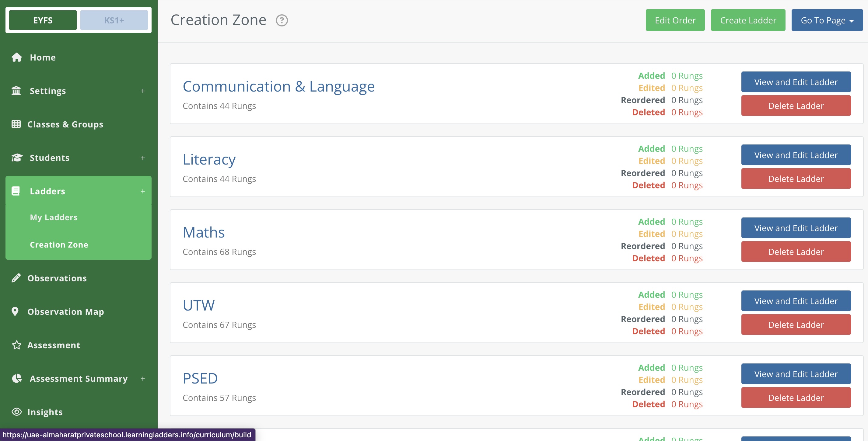The height and width of the screenshot is (441, 868).
Task: Click the Observations pencil icon
Action: tap(16, 278)
